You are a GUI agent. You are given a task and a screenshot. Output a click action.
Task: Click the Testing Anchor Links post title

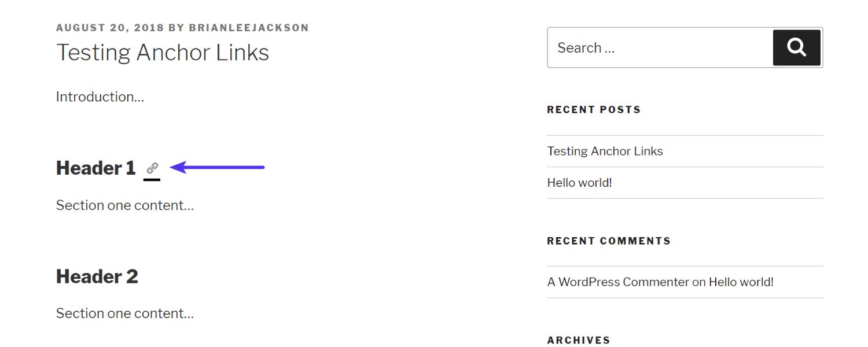coord(162,52)
